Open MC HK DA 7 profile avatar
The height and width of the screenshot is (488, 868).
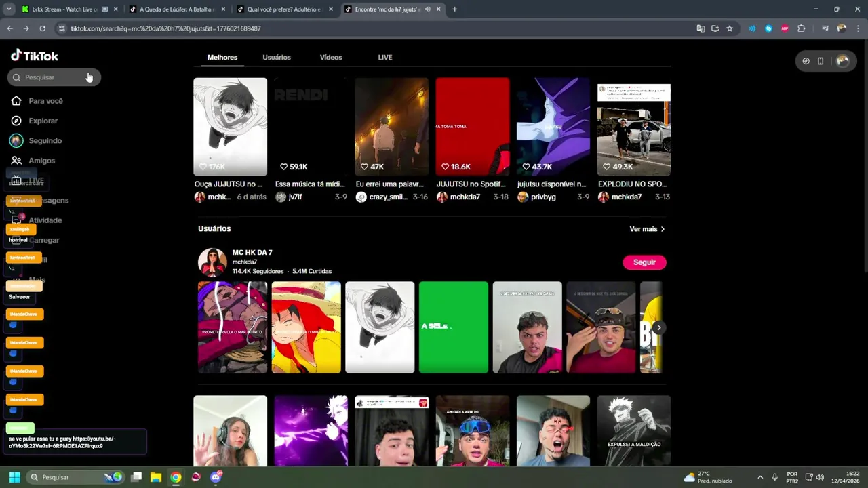212,262
